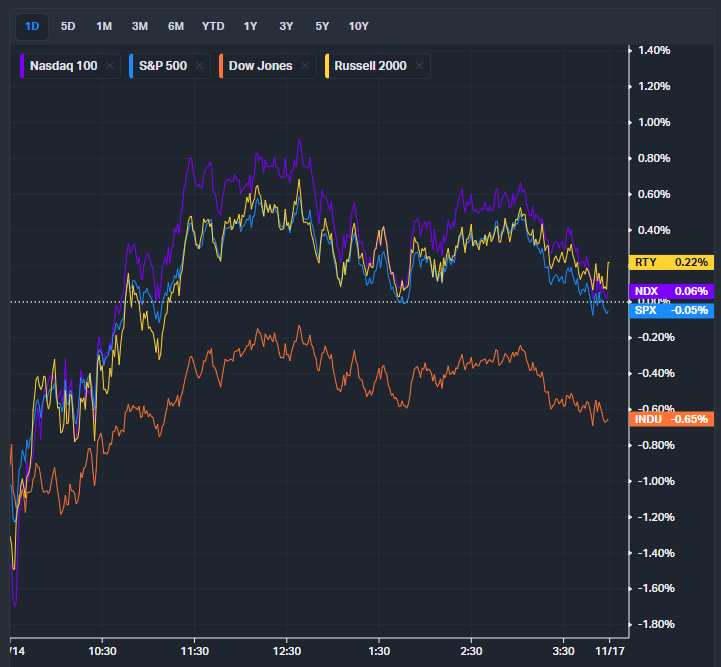
Task: Click the purple NDX 0.06% price tag
Action: 672,291
